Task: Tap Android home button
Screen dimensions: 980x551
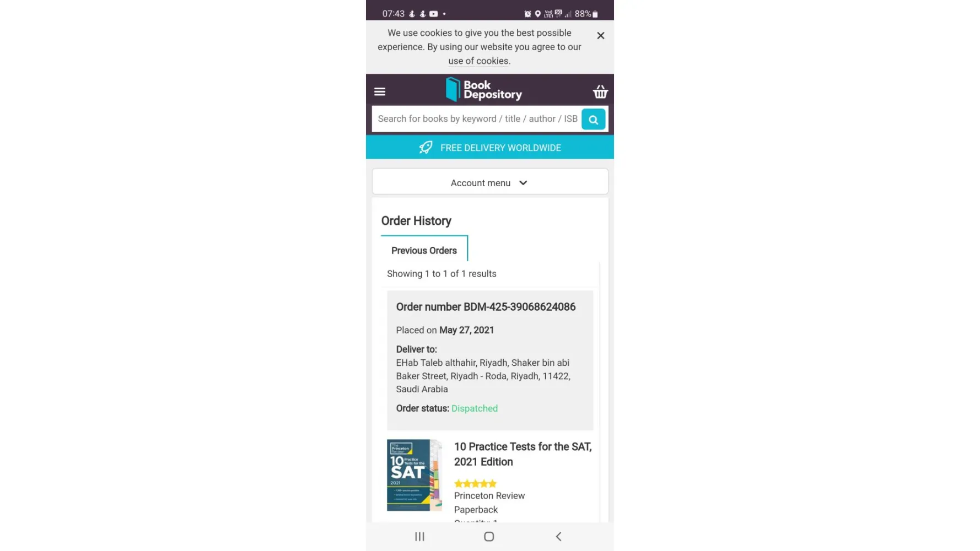Action: (489, 537)
